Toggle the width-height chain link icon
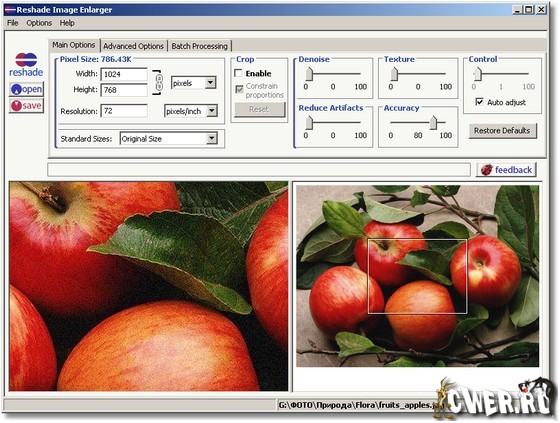This screenshot has height=423, width=560. 159,83
